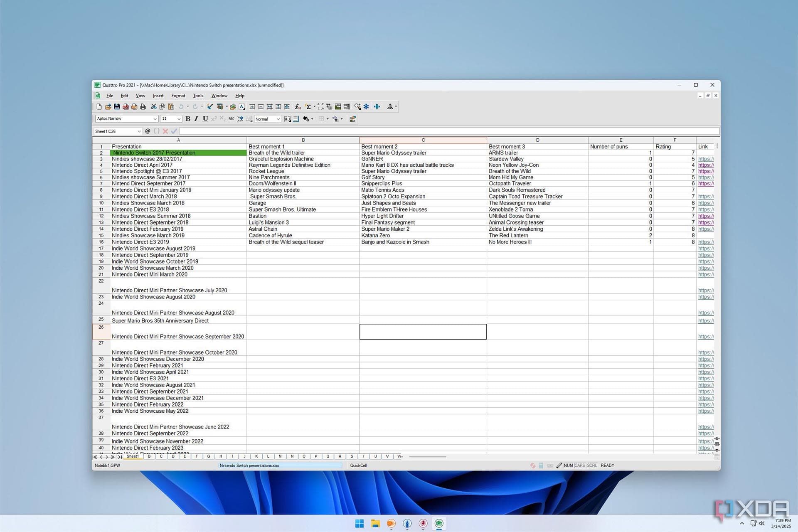Insert a text box with the 'A' icon
The image size is (798, 532).
click(x=242, y=107)
